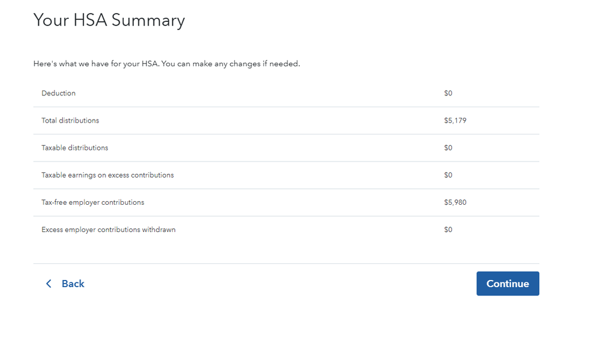Click the Your HSA Summary heading
The image size is (592, 364).
point(110,20)
